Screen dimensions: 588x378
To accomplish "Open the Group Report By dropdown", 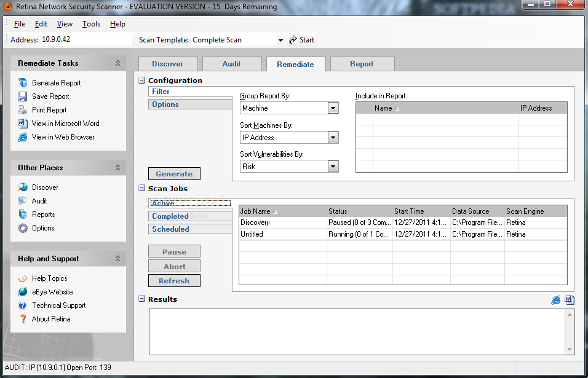I will tap(333, 108).
